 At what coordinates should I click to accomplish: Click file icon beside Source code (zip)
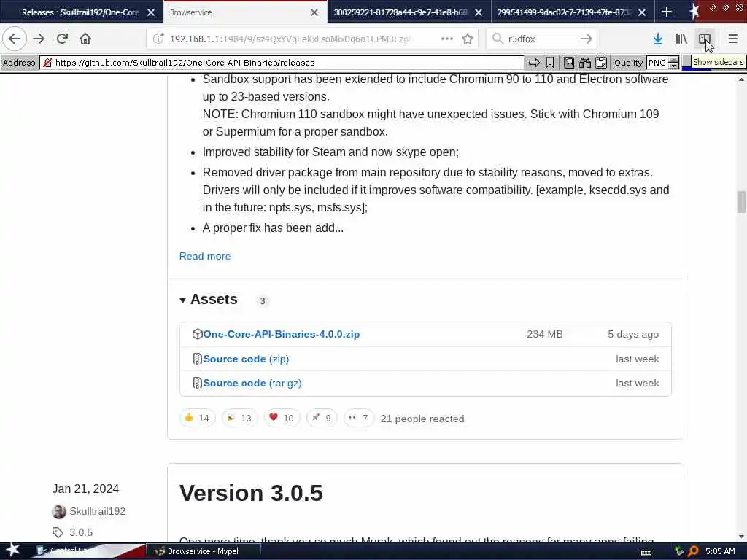pyautogui.click(x=197, y=359)
